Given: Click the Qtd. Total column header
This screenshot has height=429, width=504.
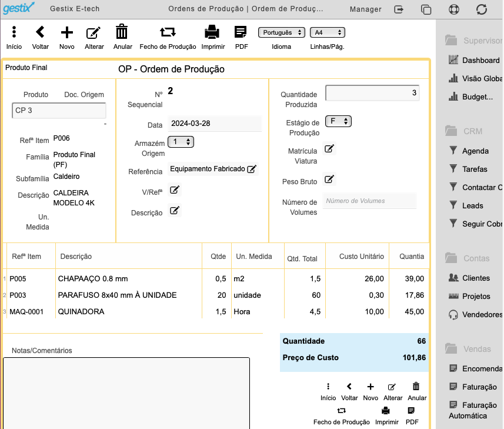Looking at the screenshot, I should [x=302, y=258].
